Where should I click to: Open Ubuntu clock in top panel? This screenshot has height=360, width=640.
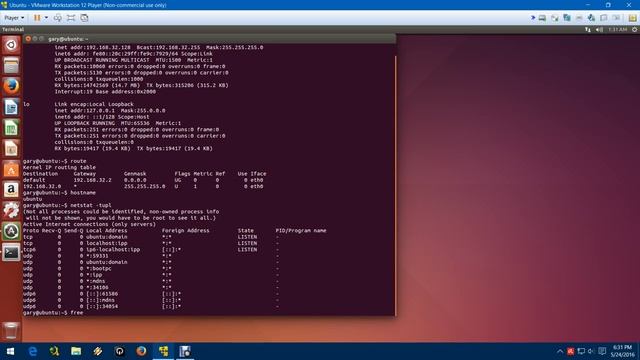(617, 29)
